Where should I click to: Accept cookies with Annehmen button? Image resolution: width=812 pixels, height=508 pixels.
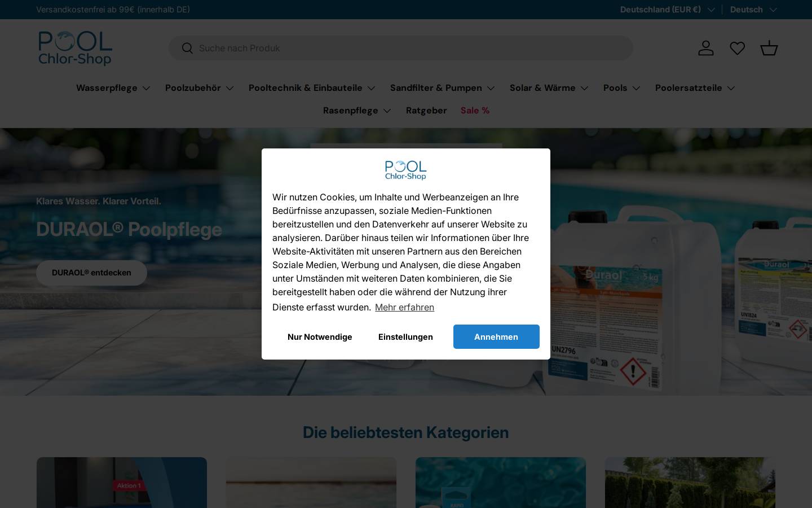(x=496, y=337)
